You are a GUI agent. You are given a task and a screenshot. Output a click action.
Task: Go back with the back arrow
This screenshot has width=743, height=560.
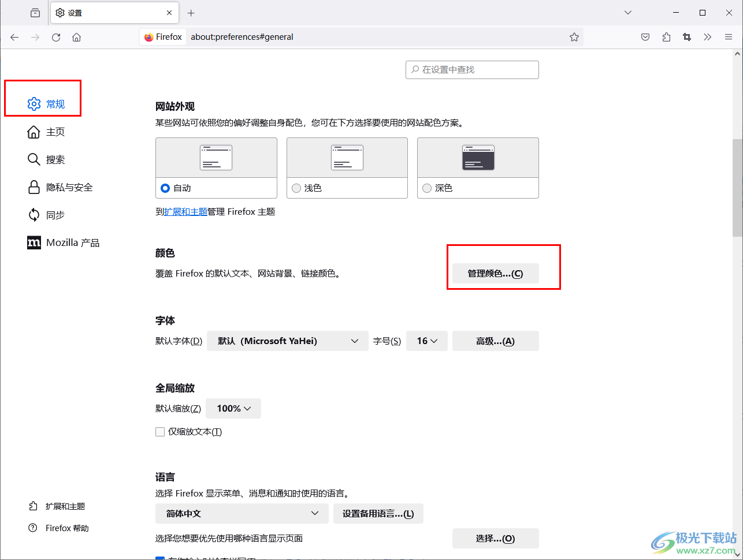coord(14,37)
